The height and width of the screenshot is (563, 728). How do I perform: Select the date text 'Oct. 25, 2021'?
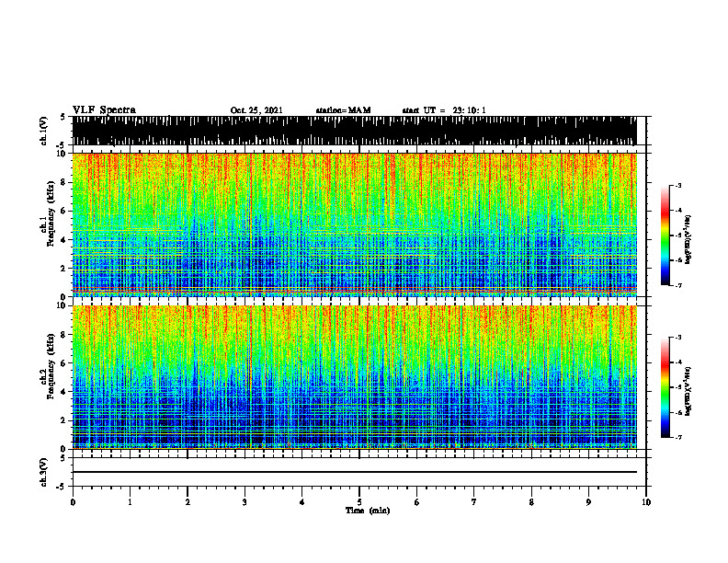[x=256, y=110]
